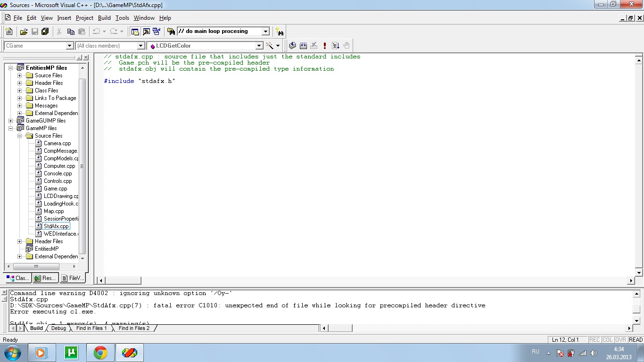Switch to the Debug output tab
644x362 pixels.
point(58,328)
